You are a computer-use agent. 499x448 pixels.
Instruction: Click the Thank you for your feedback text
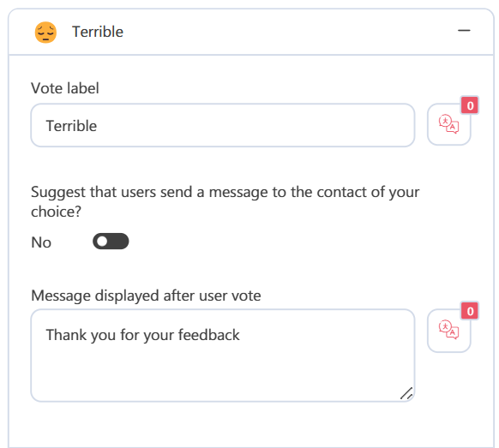142,335
